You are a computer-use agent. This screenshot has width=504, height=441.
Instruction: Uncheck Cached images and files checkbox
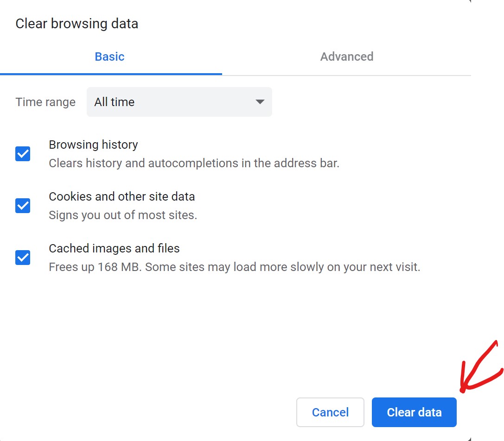(x=23, y=258)
